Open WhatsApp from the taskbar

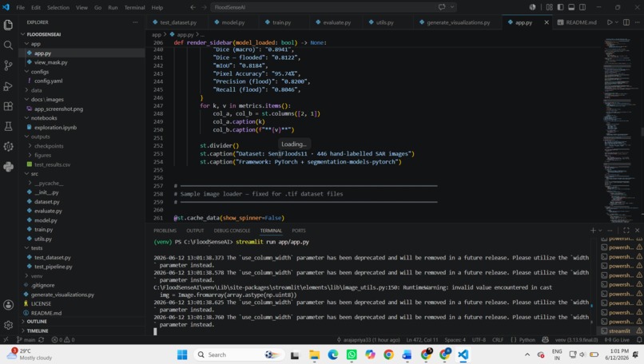(x=352, y=354)
